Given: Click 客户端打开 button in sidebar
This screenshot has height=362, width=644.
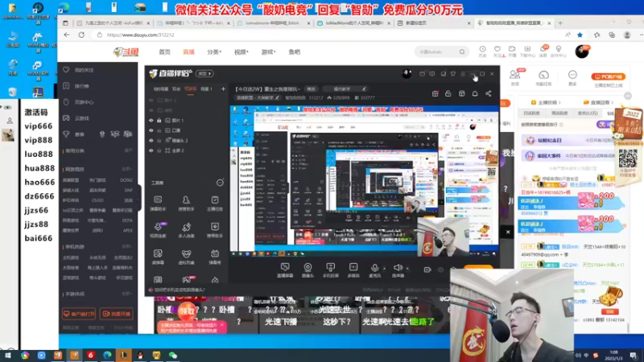Looking at the screenshot, I should (x=79, y=314).
